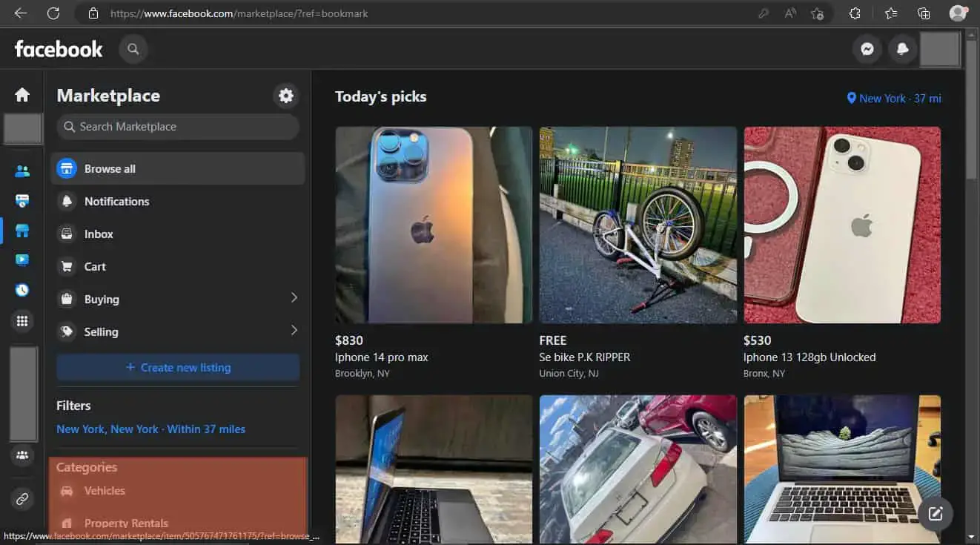View site info via the address bar padlock
Image resolution: width=980 pixels, height=545 pixels.
pyautogui.click(x=93, y=13)
